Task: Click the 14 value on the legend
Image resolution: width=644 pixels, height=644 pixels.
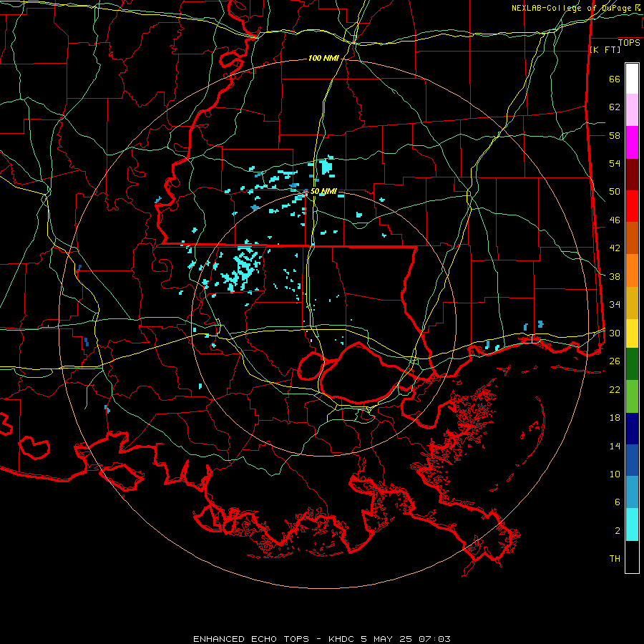Action: point(615,446)
